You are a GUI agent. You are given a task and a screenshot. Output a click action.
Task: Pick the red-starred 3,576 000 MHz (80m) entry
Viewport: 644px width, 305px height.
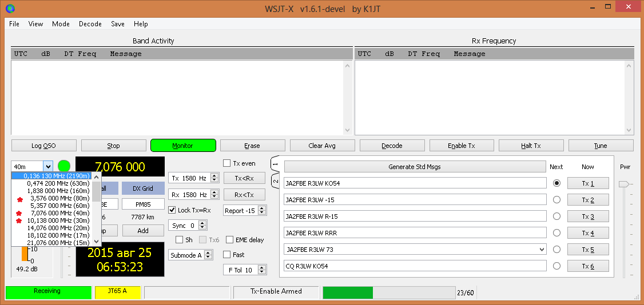tap(57, 198)
